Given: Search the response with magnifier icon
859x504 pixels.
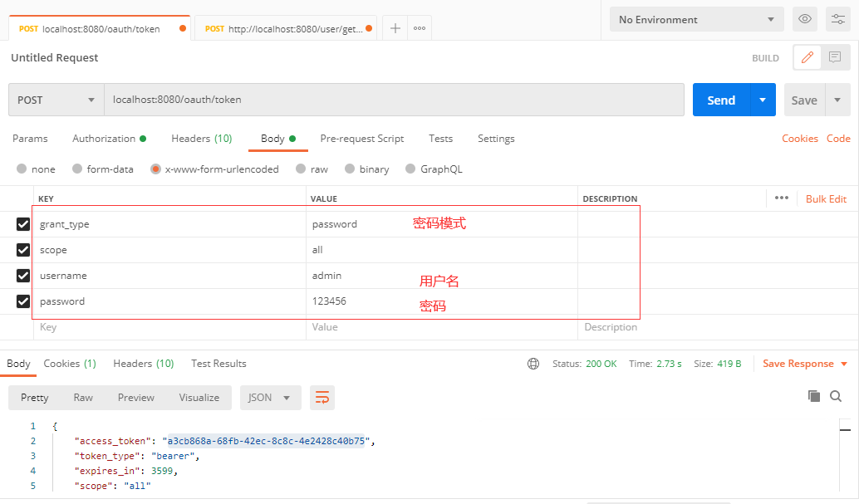Looking at the screenshot, I should tap(836, 396).
